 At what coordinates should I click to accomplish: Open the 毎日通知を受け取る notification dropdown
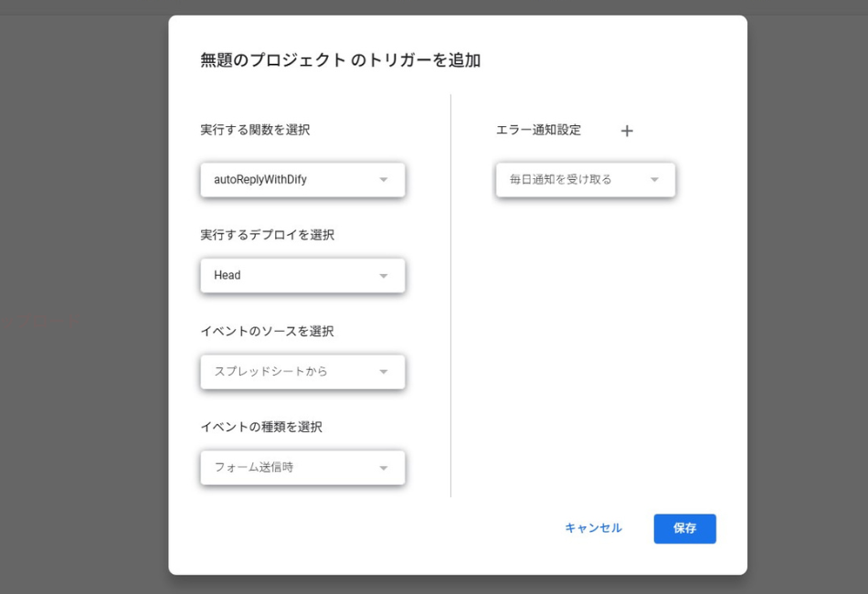(576, 180)
